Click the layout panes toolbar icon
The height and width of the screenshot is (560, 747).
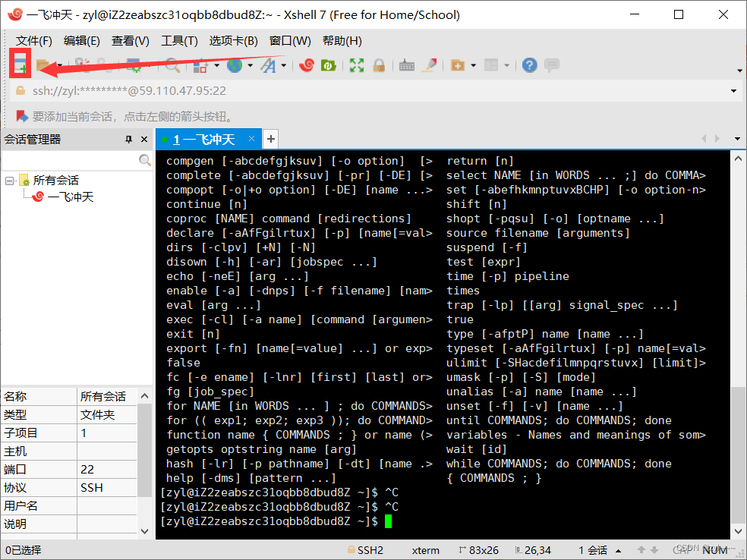(491, 65)
